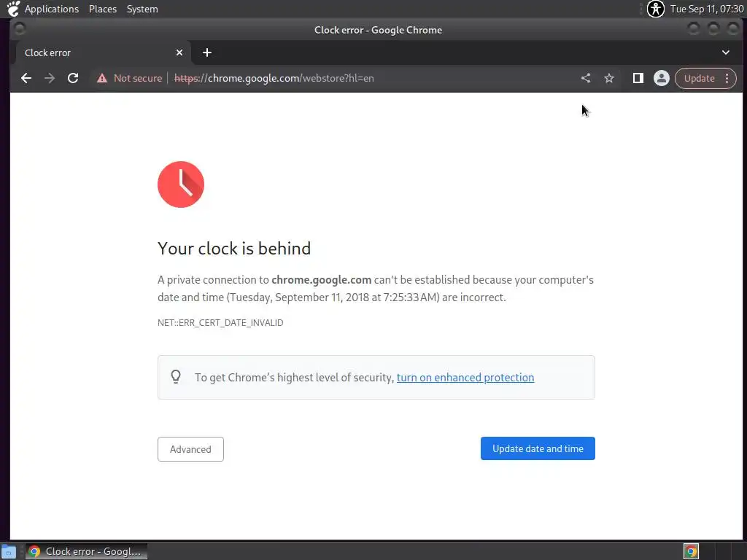Expand the tab search chevron
The image size is (747, 560).
pos(726,52)
